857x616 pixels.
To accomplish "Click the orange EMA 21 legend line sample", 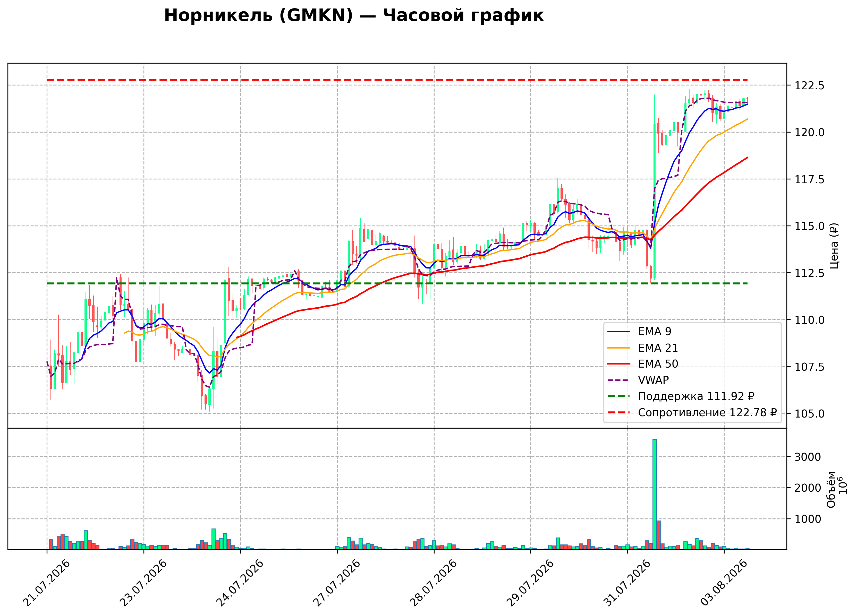I will 619,348.
